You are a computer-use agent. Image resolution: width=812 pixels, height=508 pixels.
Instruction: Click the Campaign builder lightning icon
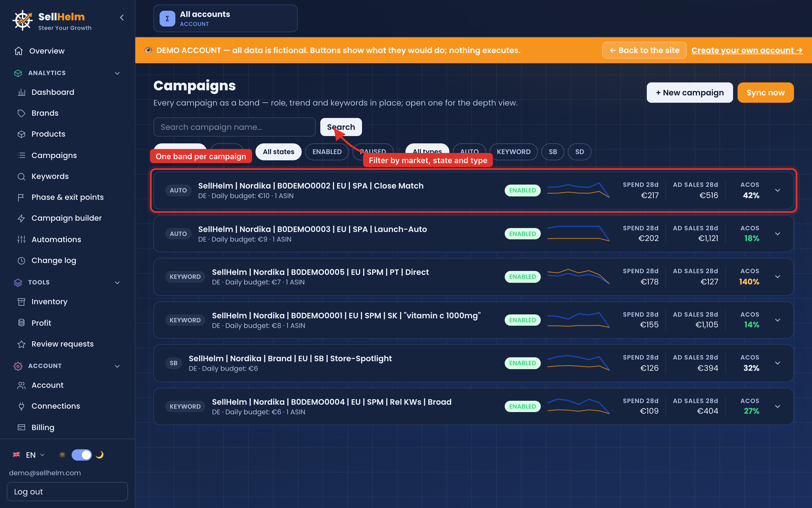click(x=21, y=218)
